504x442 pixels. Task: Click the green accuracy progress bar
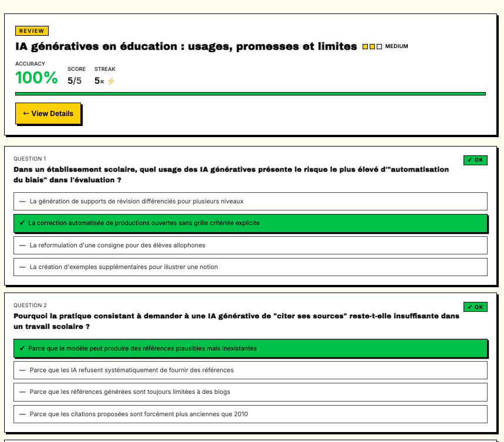point(250,93)
